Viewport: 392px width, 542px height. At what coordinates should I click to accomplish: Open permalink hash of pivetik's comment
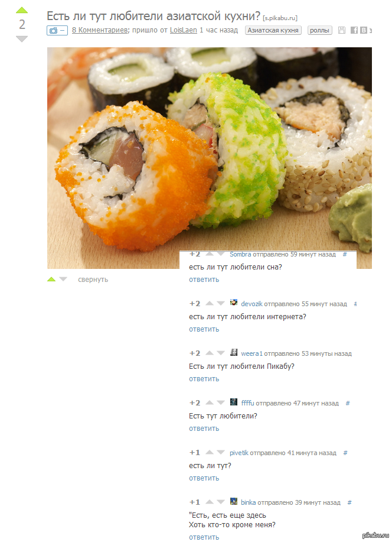[345, 453]
